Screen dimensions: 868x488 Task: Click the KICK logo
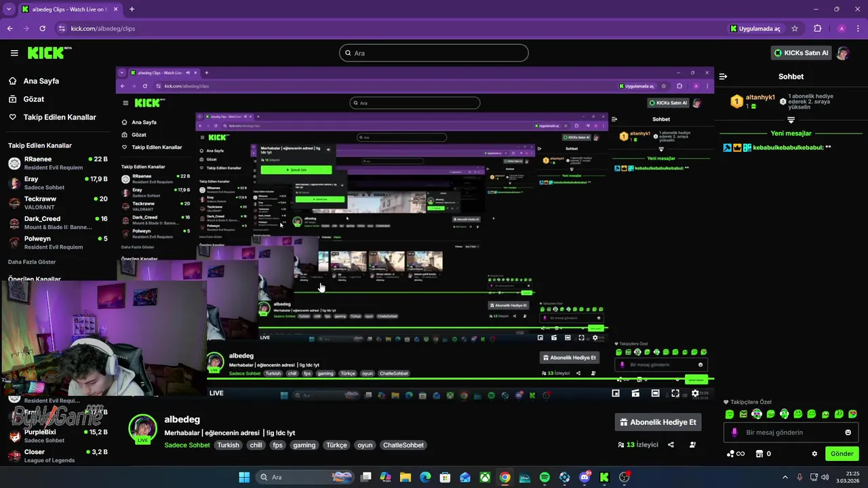[50, 53]
